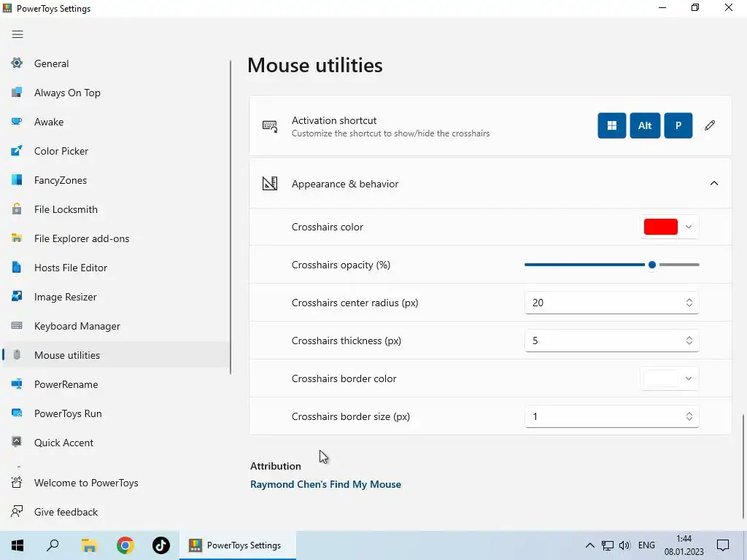Show hidden system tray icons
The height and width of the screenshot is (560, 747).
point(589,545)
